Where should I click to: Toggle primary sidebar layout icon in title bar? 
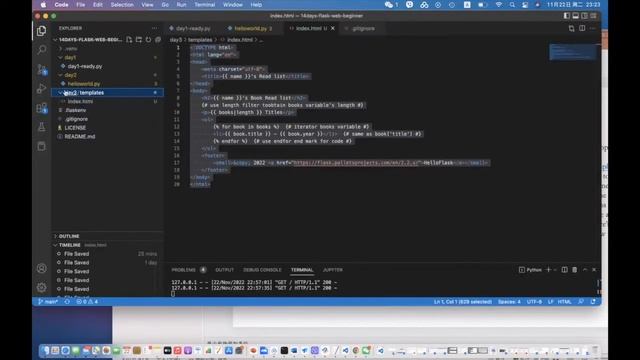coord(567,16)
